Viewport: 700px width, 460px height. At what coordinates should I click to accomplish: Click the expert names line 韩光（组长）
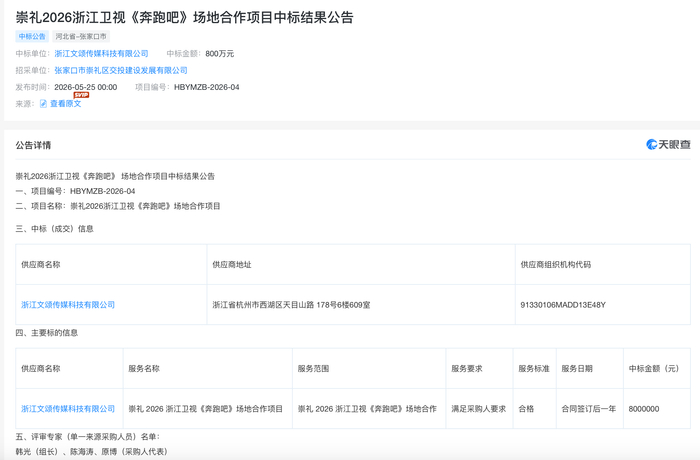click(92, 452)
